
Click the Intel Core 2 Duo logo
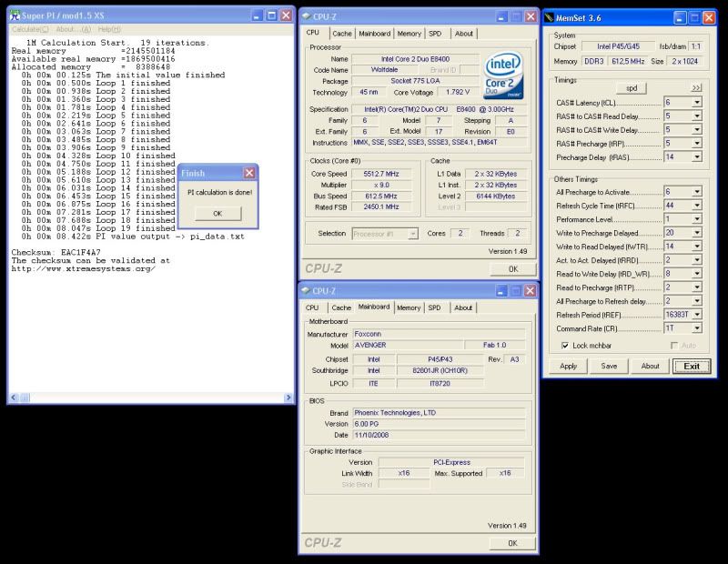[504, 76]
